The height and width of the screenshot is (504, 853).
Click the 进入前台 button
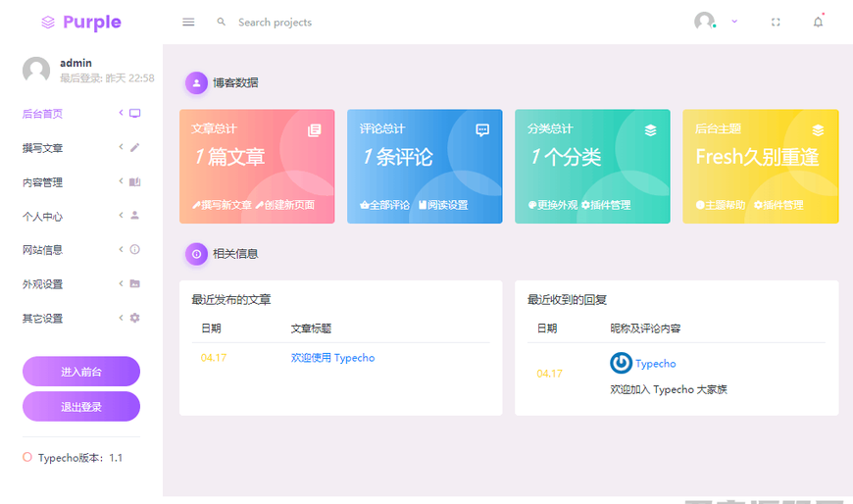click(81, 372)
